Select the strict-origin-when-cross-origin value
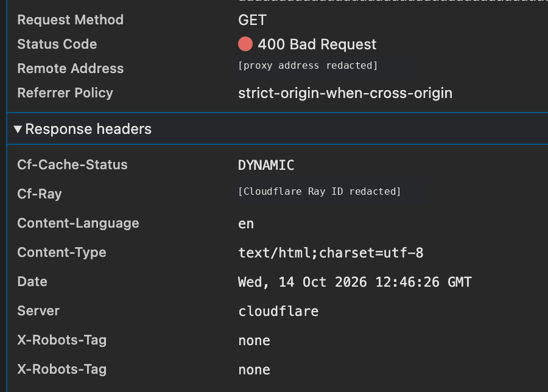This screenshot has height=392, width=548. (x=345, y=93)
